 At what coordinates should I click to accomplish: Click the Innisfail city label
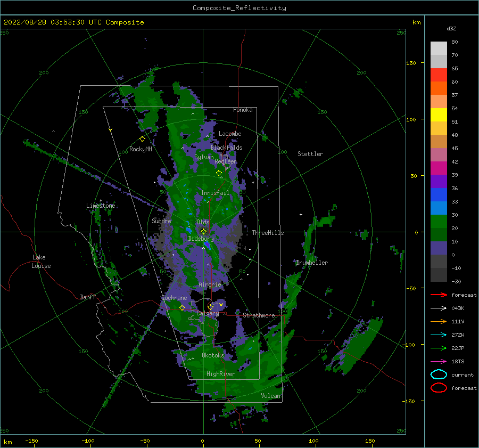click(215, 193)
